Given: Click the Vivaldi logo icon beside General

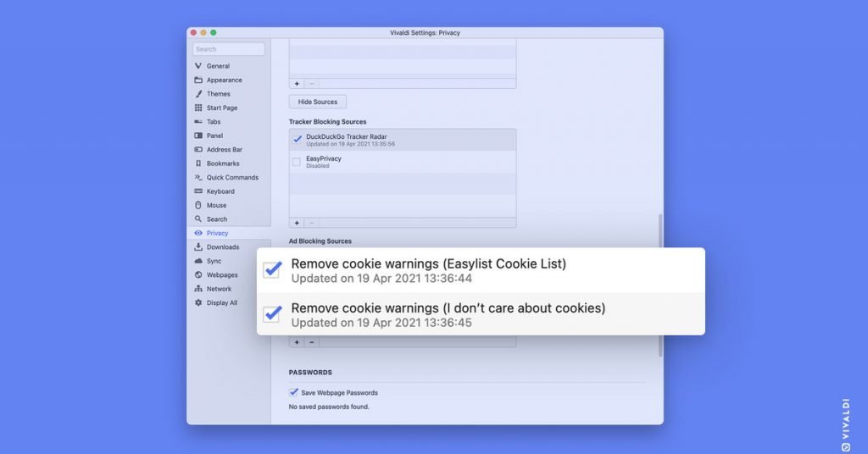Looking at the screenshot, I should [198, 66].
